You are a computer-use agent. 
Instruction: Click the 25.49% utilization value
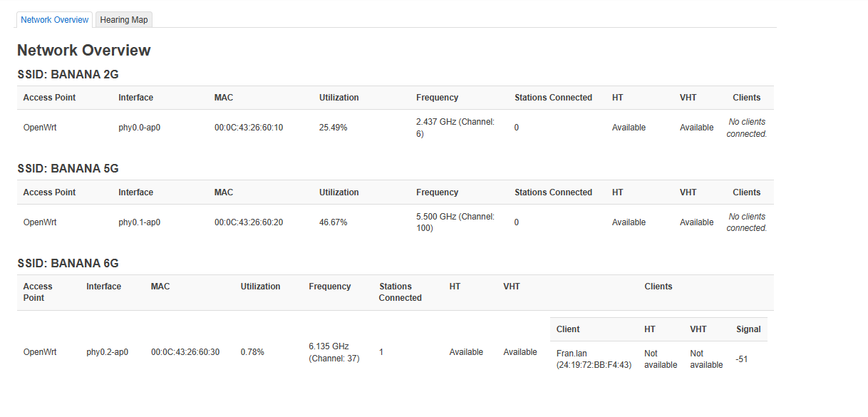(333, 128)
